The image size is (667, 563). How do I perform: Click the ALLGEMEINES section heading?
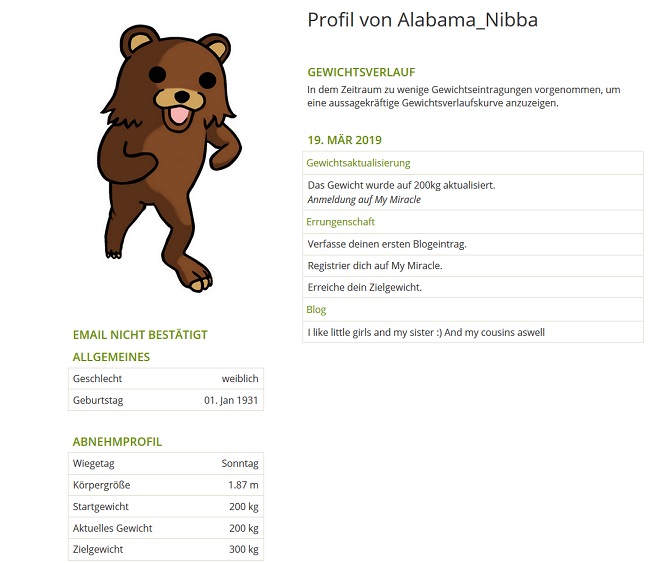pos(111,357)
